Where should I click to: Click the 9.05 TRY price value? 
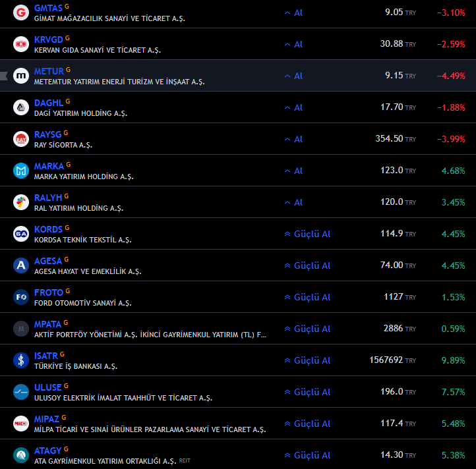coord(400,13)
